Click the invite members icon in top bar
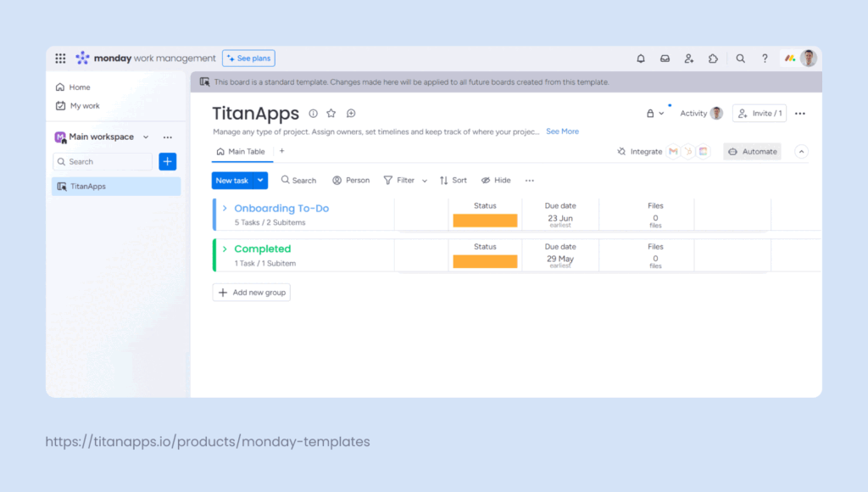This screenshot has height=492, width=868. click(x=689, y=59)
